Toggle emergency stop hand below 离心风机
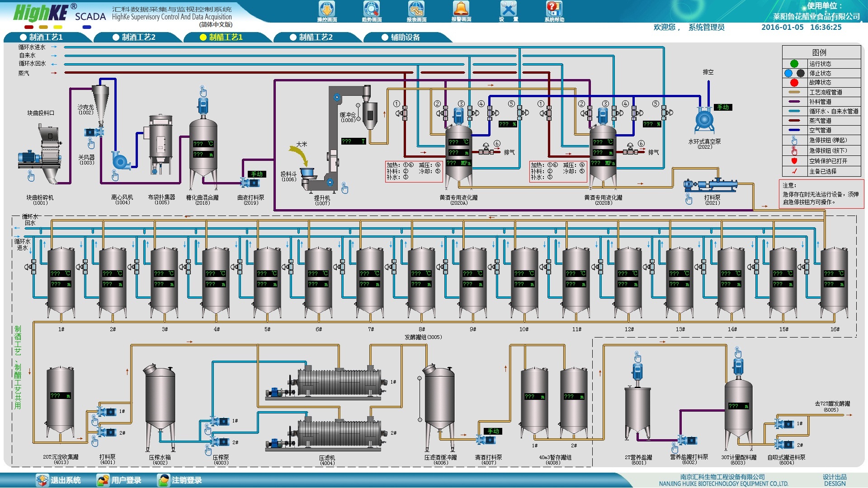The height and width of the screenshot is (488, 868). click(x=115, y=175)
